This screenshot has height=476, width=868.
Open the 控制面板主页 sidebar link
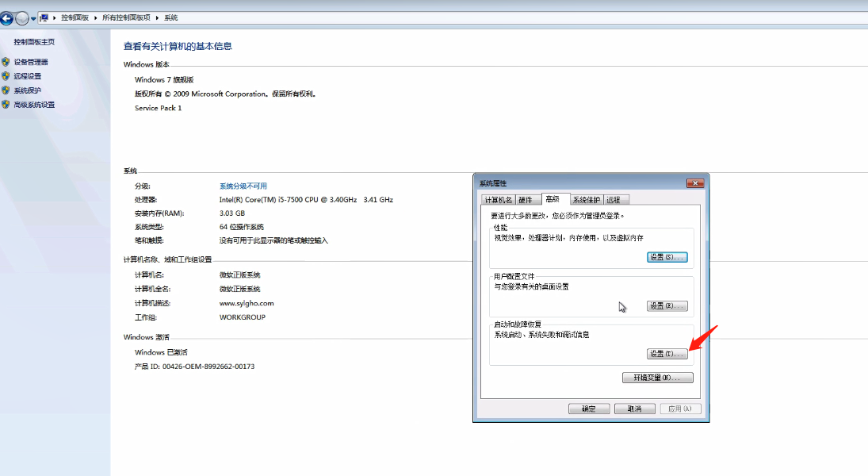[34, 42]
